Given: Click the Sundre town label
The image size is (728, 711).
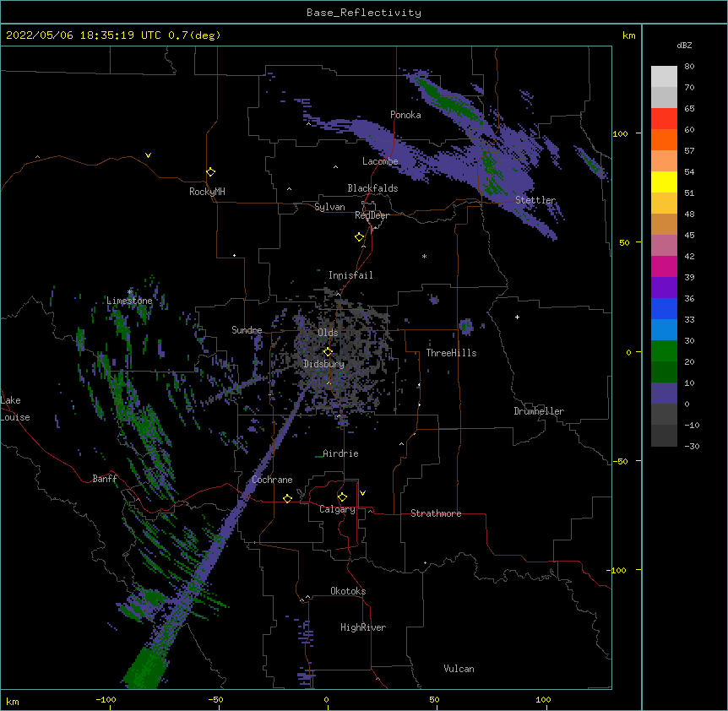Looking at the screenshot, I should (x=247, y=330).
